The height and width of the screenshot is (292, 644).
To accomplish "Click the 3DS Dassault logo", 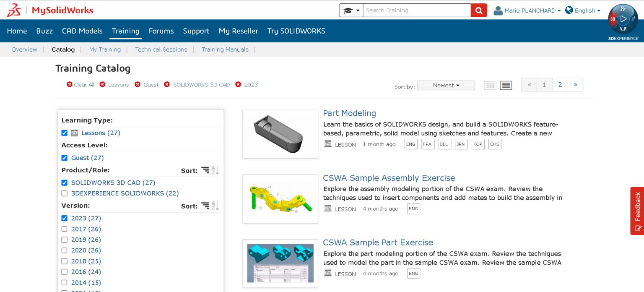I will pyautogui.click(x=14, y=9).
